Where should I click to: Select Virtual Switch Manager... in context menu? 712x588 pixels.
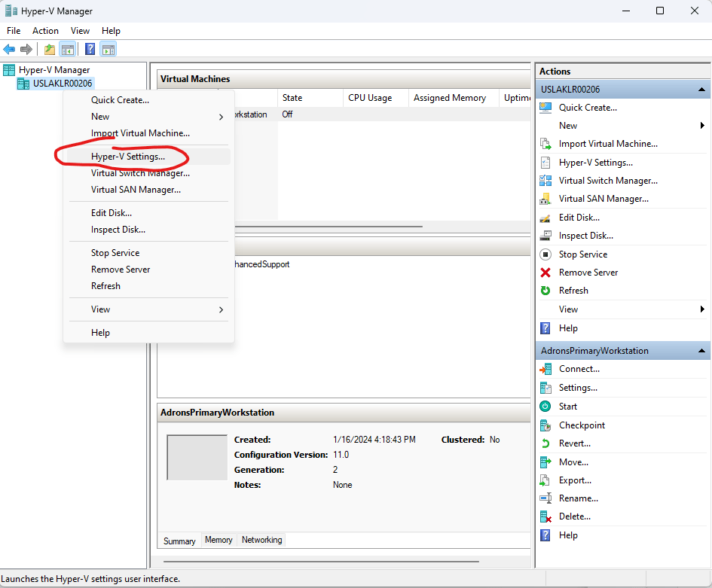pos(148,173)
